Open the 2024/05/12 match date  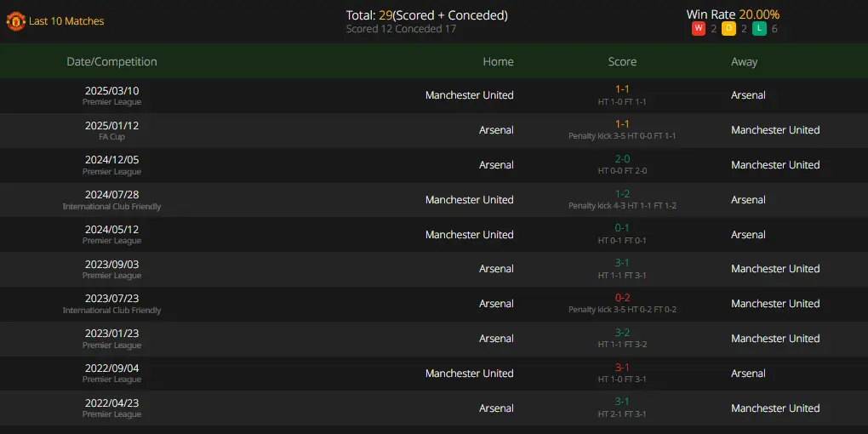click(111, 229)
